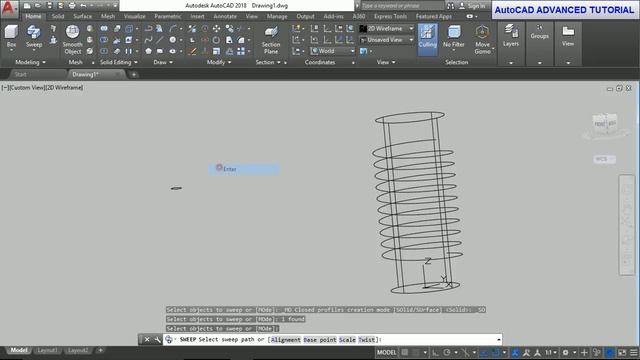
Task: Open annotation scale 1:1 dropdown
Action: 551,352
